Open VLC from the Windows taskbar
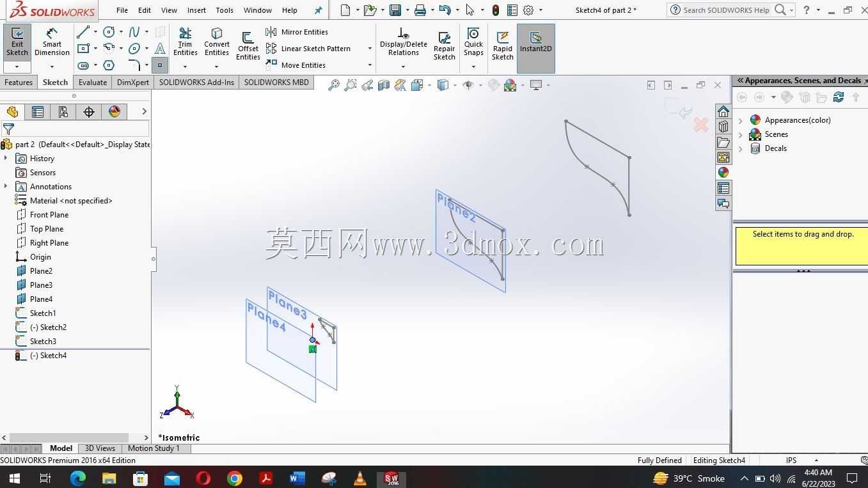 tap(360, 478)
